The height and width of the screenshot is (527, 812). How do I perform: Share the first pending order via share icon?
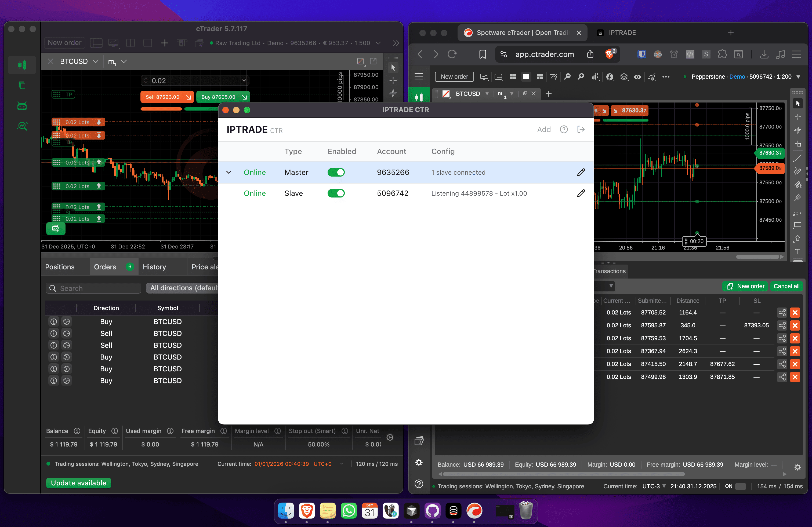point(782,313)
